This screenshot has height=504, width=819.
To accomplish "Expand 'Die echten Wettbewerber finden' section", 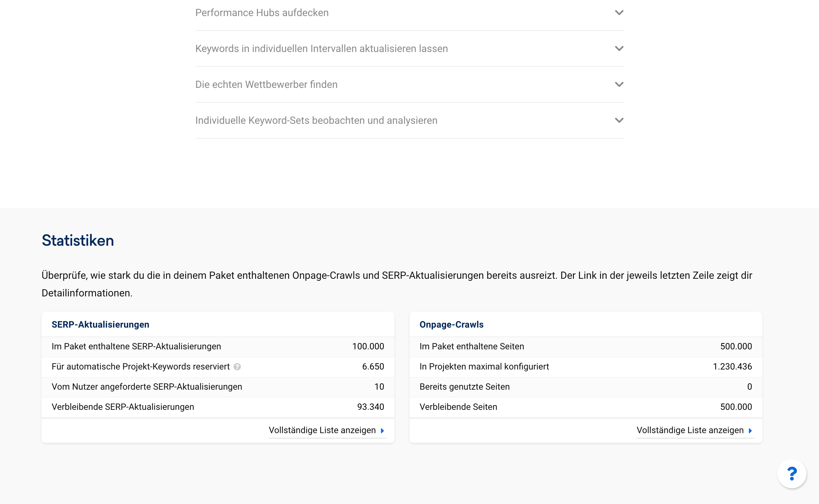I will (x=409, y=84).
